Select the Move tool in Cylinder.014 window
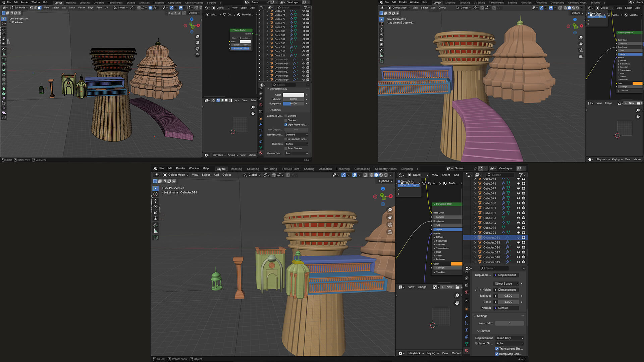Image resolution: width=644 pixels, height=362 pixels. [x=155, y=201]
